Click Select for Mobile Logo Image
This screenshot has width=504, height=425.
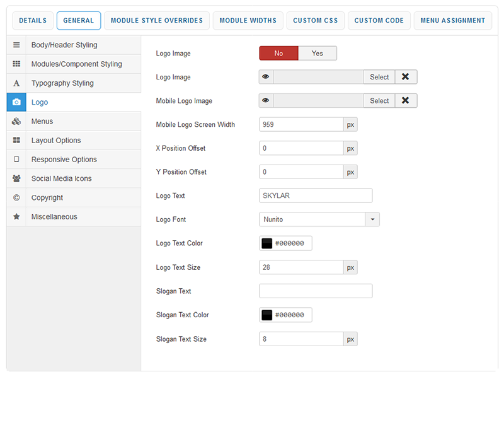click(x=379, y=101)
